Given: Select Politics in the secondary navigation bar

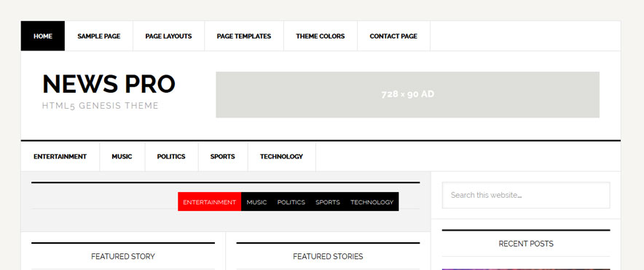Looking at the screenshot, I should coord(171,156).
